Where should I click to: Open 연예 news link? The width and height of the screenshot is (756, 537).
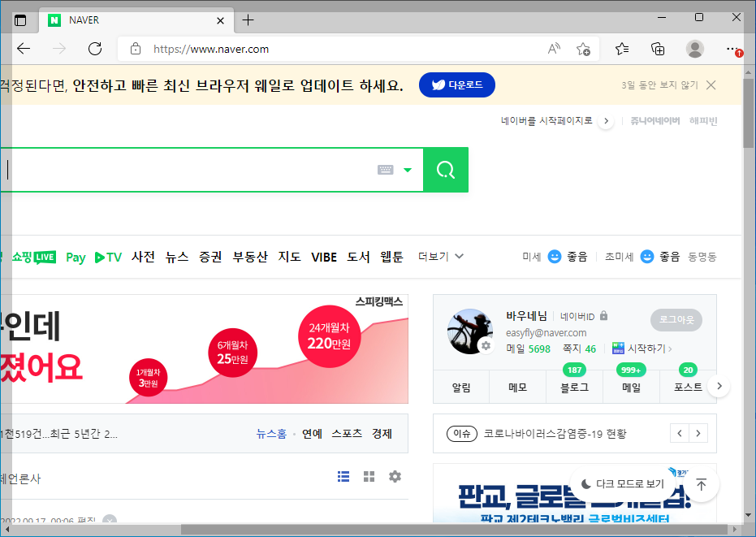(312, 433)
